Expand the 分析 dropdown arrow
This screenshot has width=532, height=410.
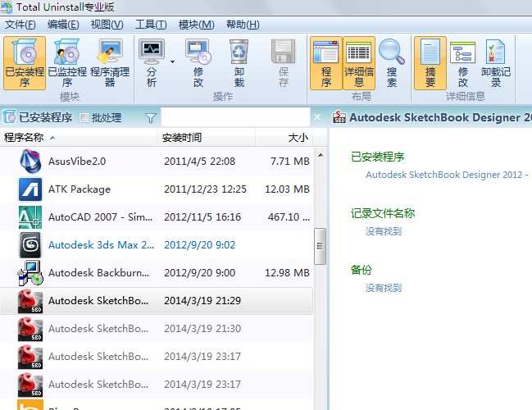pyautogui.click(x=172, y=61)
